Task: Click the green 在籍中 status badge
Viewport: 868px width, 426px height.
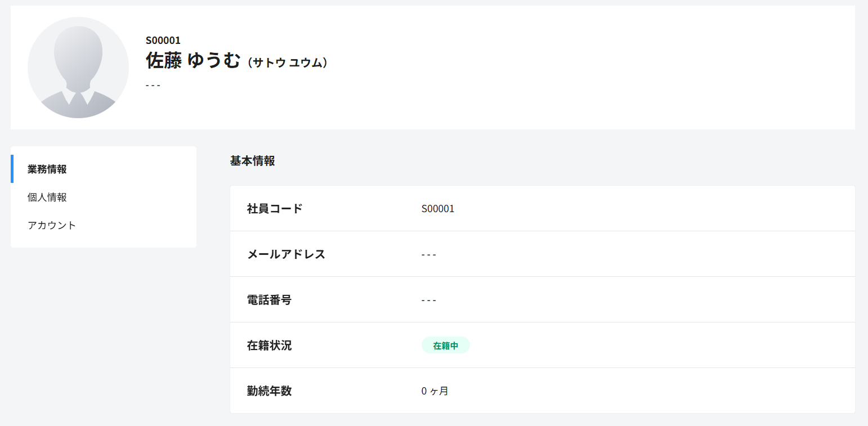Action: pyautogui.click(x=445, y=346)
